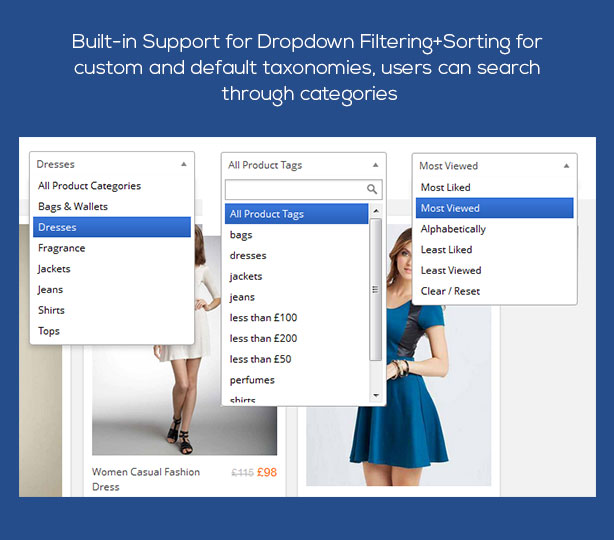Click the £98 sale price
This screenshot has height=540, width=614.
[266, 472]
